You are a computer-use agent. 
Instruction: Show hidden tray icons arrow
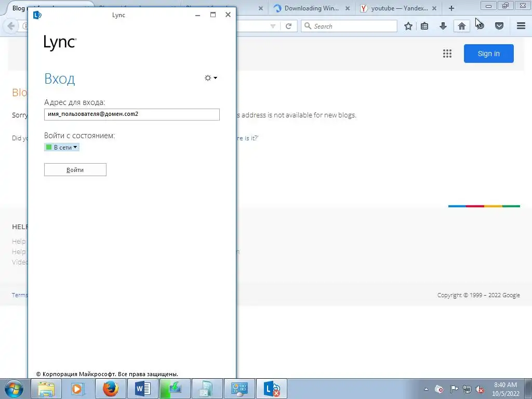(426, 389)
